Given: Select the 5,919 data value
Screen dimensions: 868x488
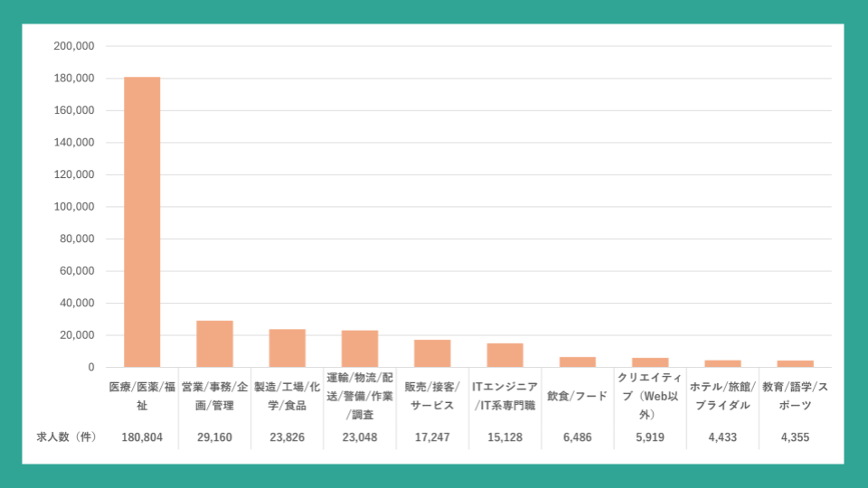Looking at the screenshot, I should [650, 437].
